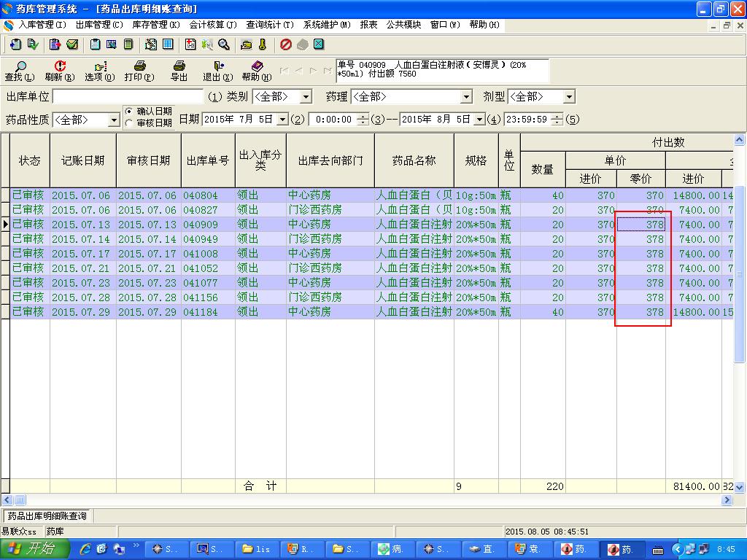Select the 审核日期 radio button

[129, 123]
